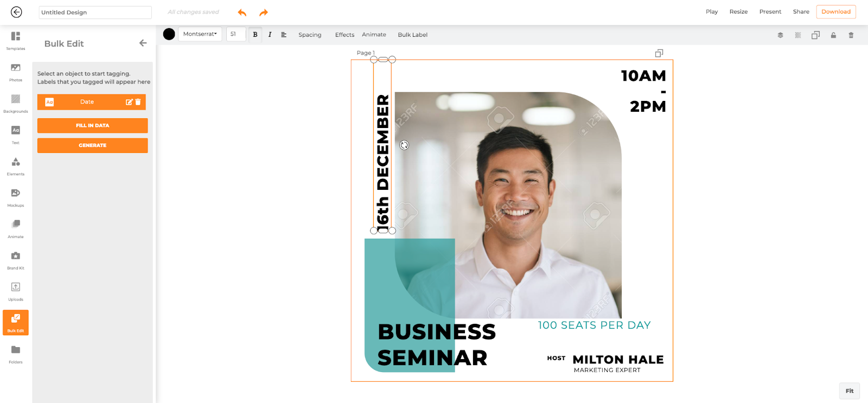Screen dimensions: 868x403
Task: Toggle bold text formatting
Action: pos(255,35)
